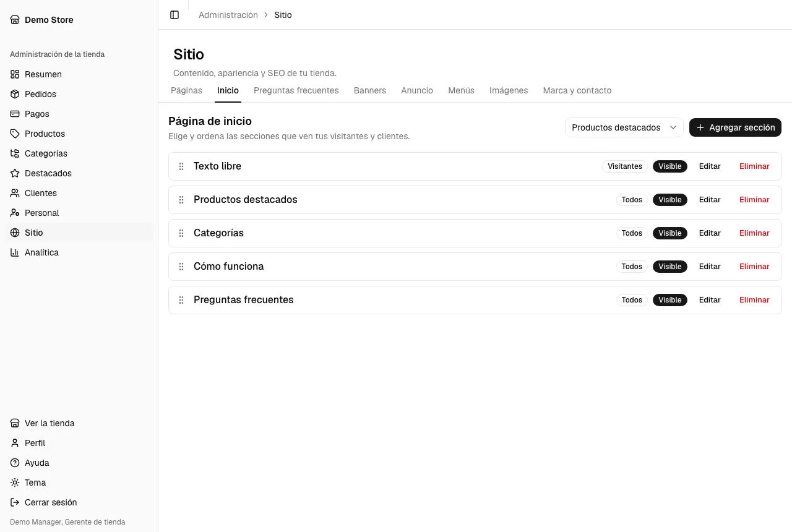Click the Ver la tienda storefront icon
792x532 pixels.
click(15, 423)
